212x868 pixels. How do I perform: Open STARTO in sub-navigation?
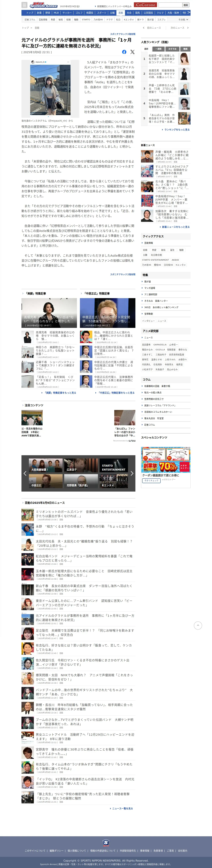tap(86, 19)
